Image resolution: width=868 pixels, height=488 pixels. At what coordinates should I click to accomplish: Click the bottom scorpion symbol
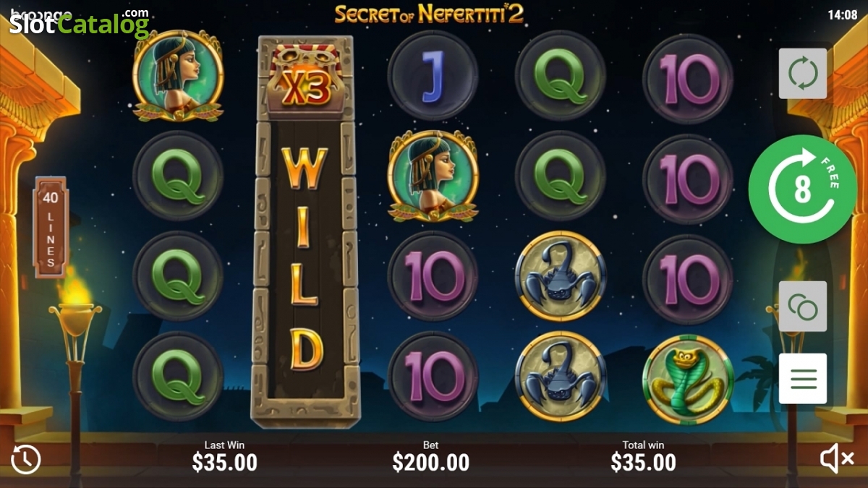click(x=560, y=377)
